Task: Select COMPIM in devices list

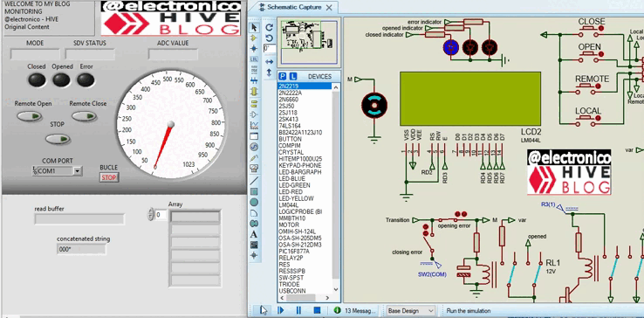Action: click(x=290, y=146)
